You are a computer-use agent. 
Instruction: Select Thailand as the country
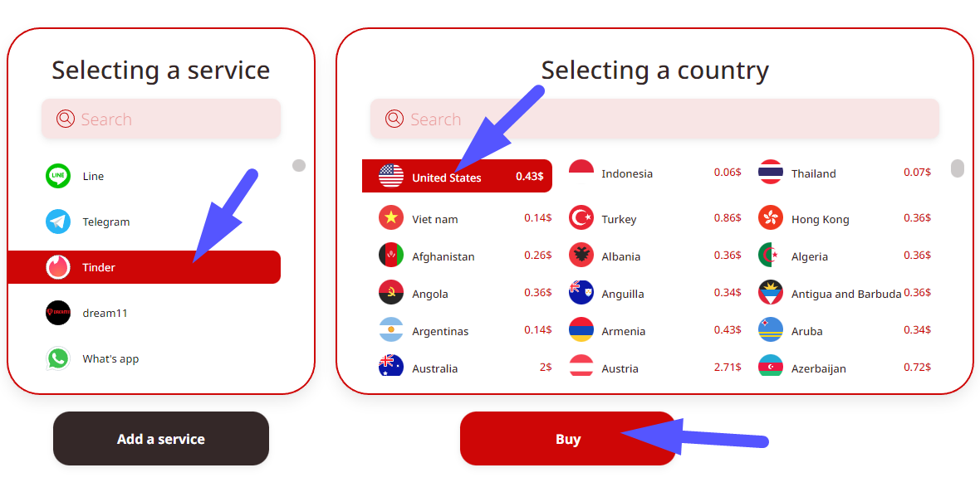pos(813,173)
